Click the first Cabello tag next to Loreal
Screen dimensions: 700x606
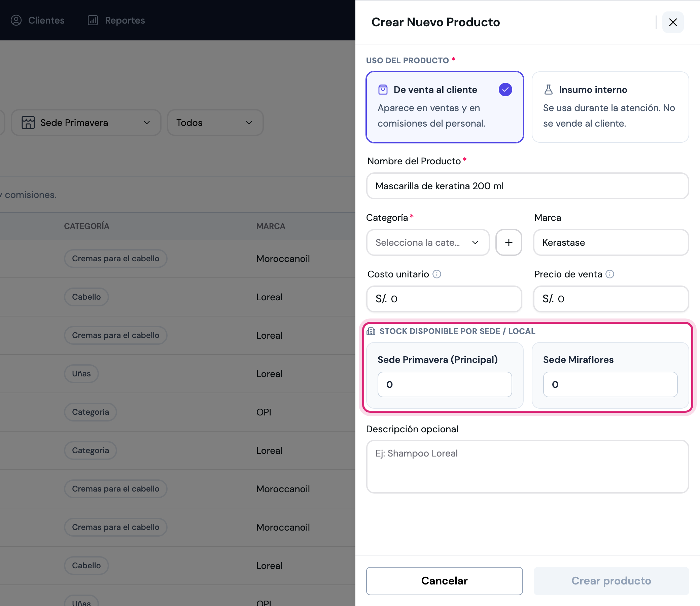[86, 297]
